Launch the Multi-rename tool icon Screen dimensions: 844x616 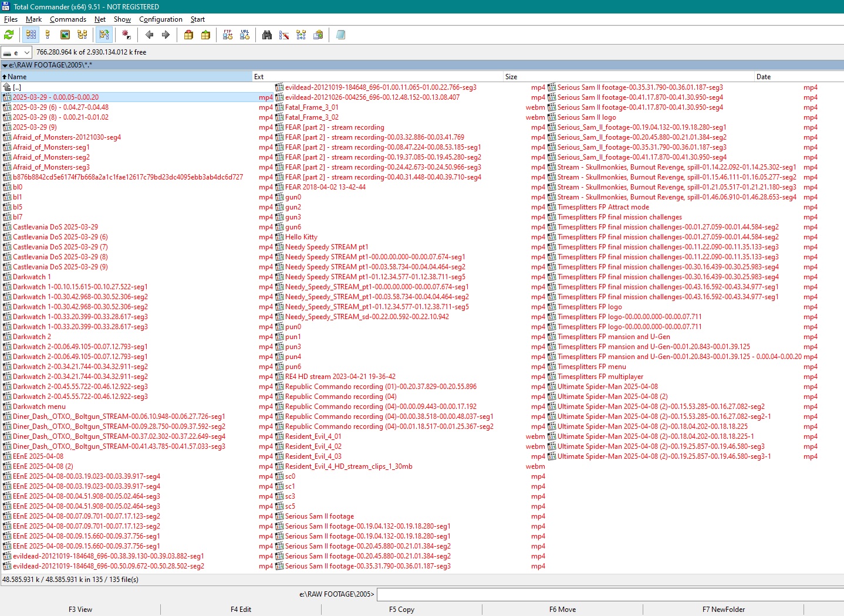tap(284, 35)
